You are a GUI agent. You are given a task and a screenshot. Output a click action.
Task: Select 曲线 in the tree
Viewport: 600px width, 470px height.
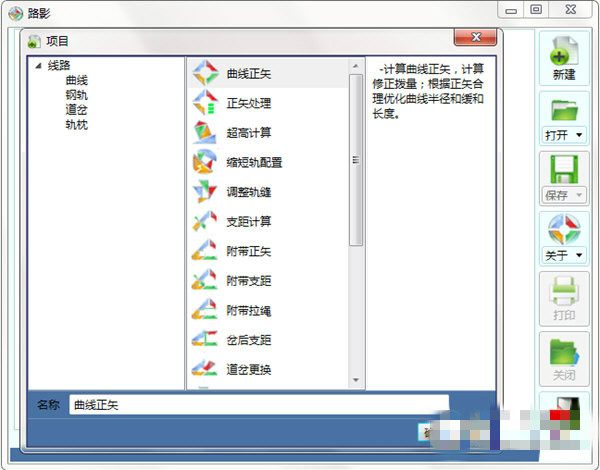77,80
